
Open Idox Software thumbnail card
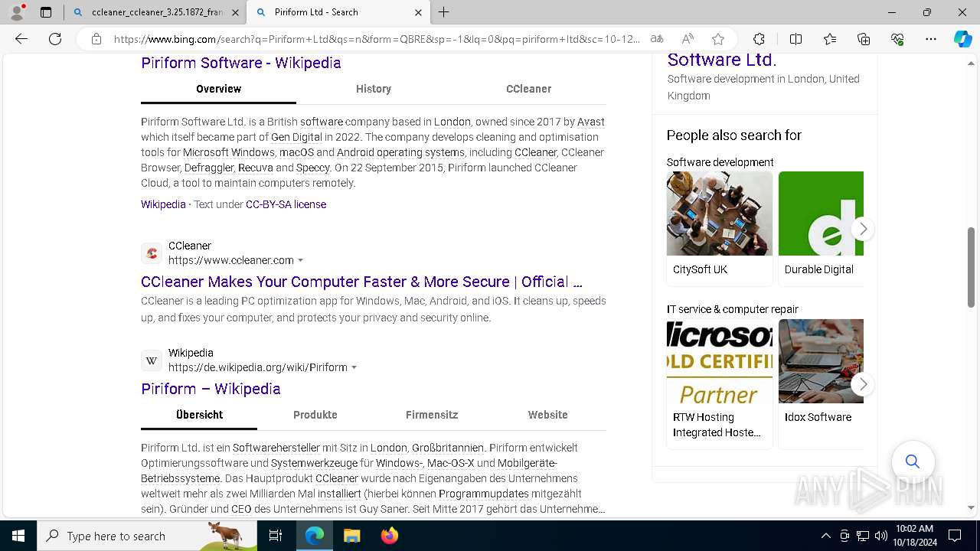tap(821, 383)
